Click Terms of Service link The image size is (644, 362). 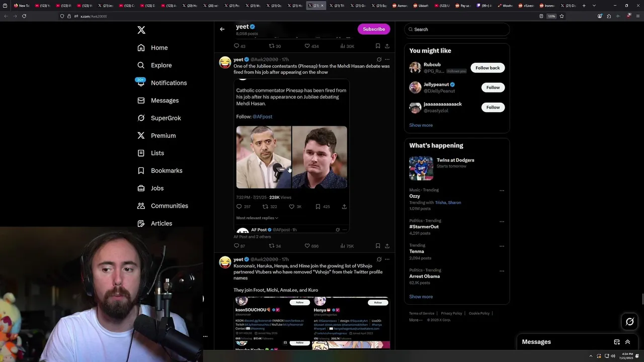point(422,313)
